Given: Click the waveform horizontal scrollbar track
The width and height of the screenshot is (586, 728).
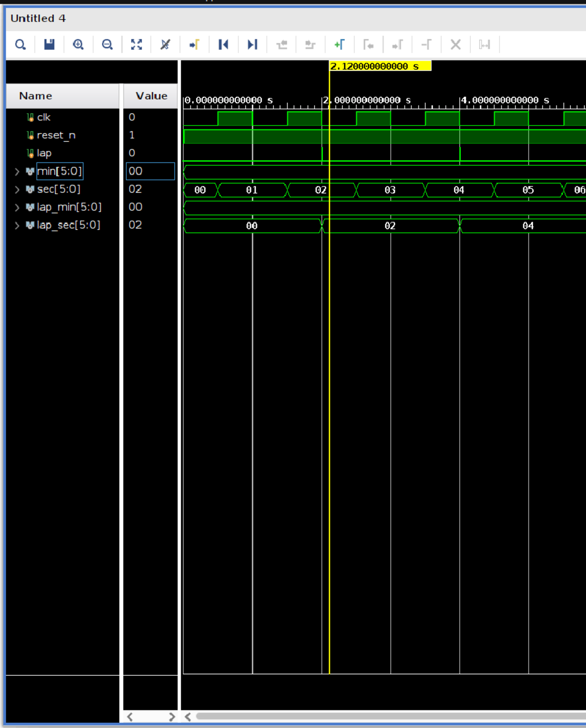Looking at the screenshot, I should (x=391, y=717).
